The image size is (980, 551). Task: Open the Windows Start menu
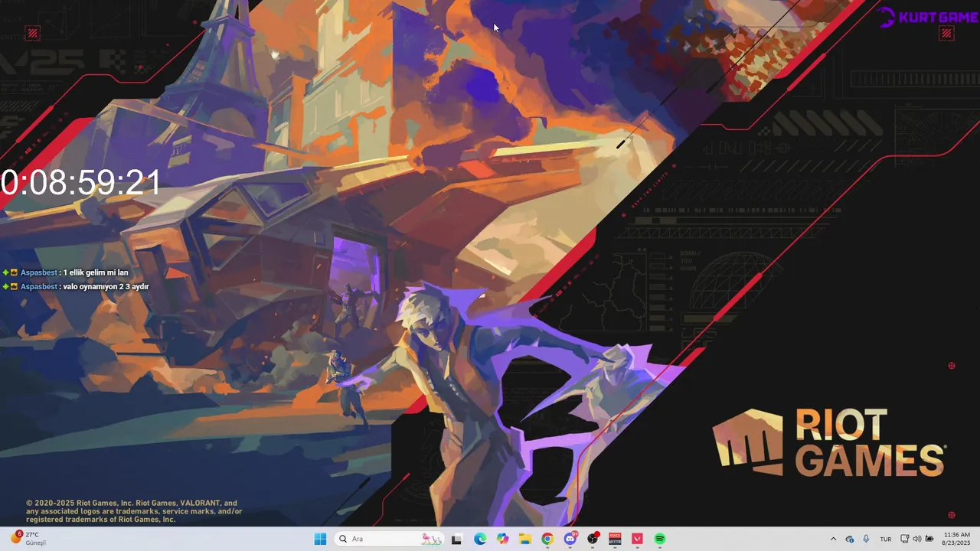coord(320,539)
